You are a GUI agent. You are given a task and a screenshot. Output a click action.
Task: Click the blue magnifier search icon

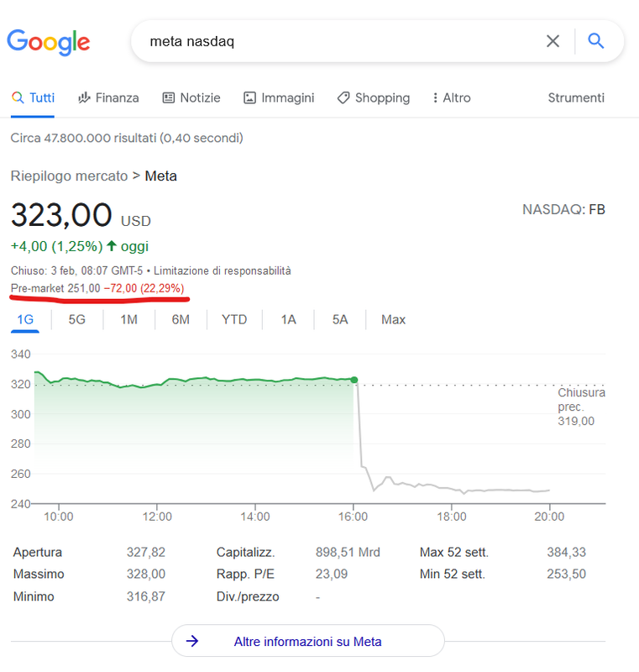coord(595,41)
